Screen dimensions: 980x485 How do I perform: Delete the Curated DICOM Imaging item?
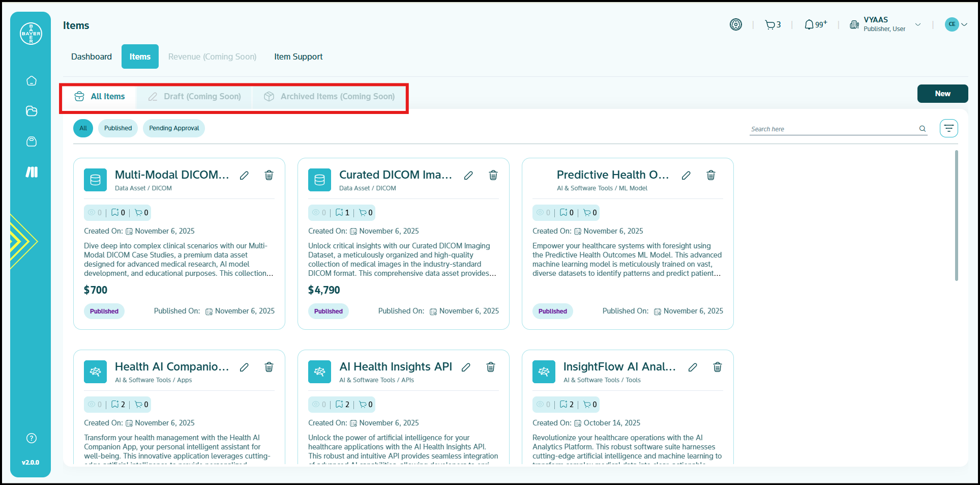[x=493, y=176]
